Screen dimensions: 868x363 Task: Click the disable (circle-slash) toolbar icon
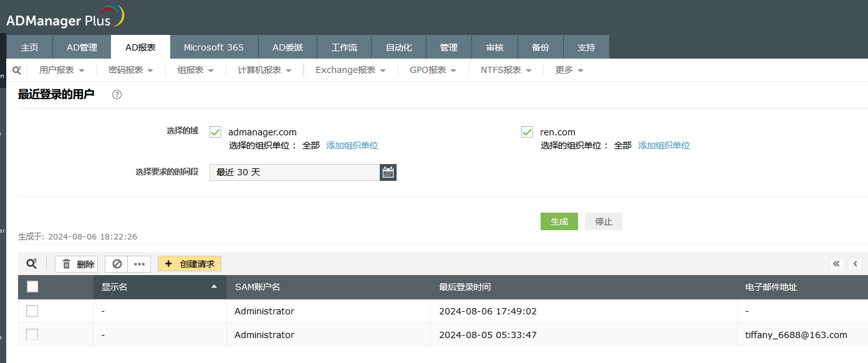pos(117,264)
